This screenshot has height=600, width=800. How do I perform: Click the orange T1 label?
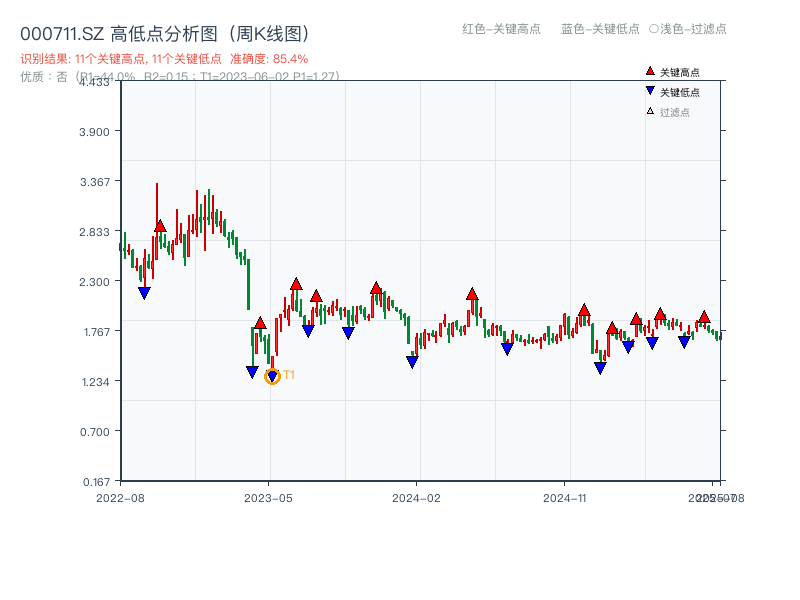(289, 375)
